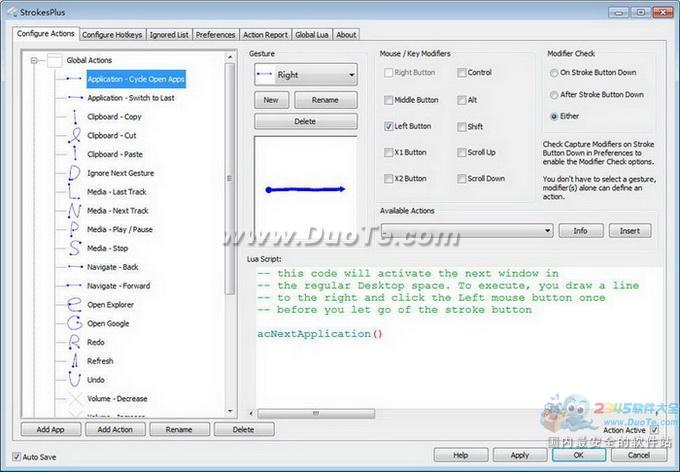Click the G gesture icon for Open Google

tap(75, 323)
